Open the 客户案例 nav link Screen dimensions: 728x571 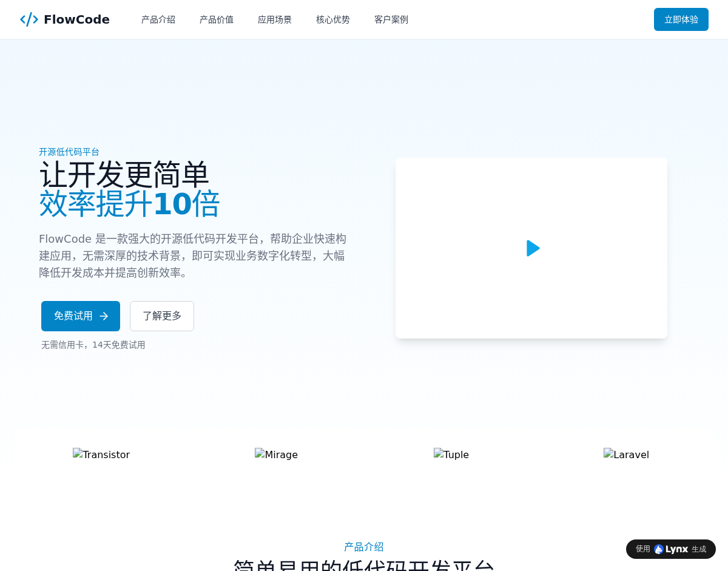click(391, 19)
